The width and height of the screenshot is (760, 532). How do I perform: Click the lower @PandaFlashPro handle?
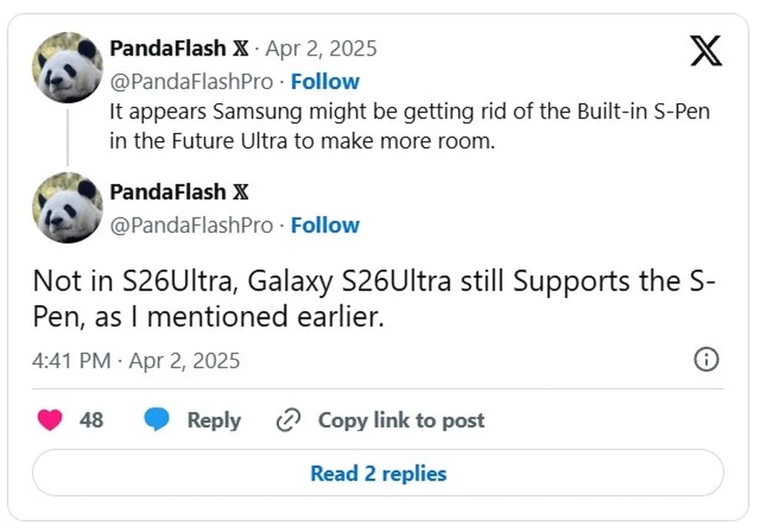point(191,225)
